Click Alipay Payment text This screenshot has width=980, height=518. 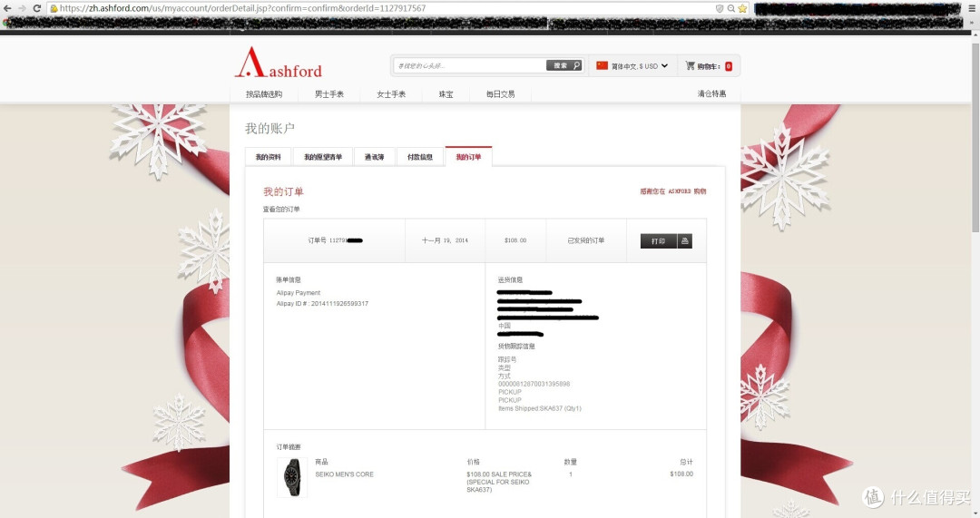(299, 293)
